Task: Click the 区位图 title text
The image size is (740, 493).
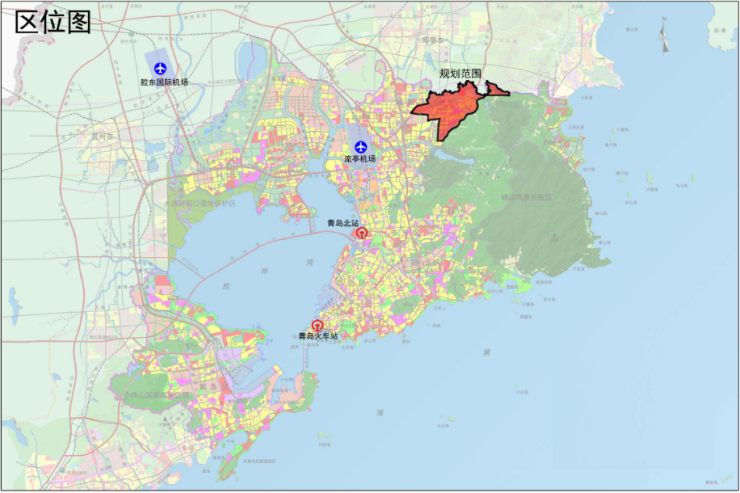Action: 53,22
